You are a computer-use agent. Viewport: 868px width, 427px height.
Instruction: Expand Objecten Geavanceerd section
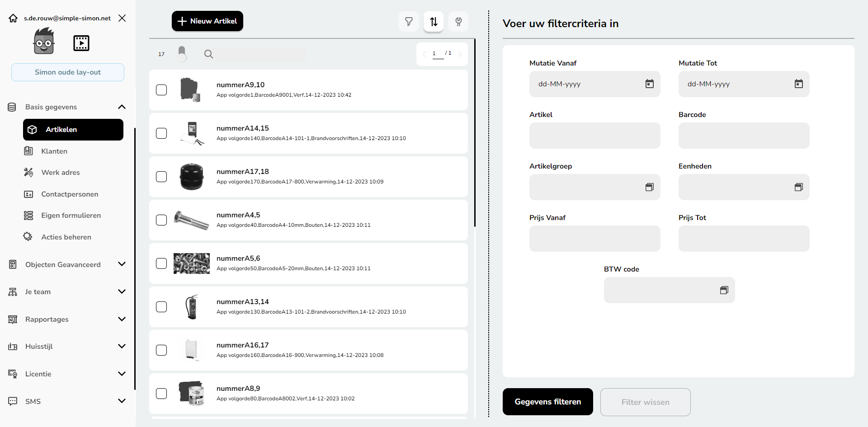coord(122,264)
